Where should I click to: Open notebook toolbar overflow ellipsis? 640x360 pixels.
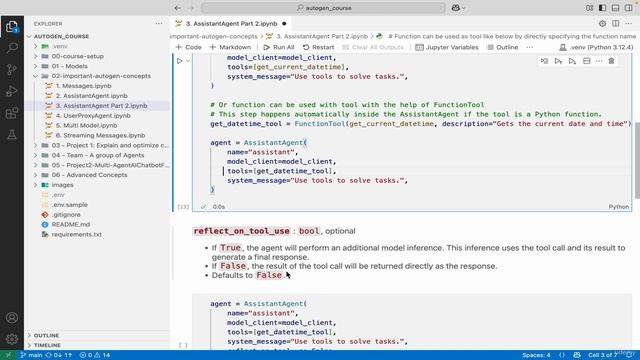tap(530, 47)
